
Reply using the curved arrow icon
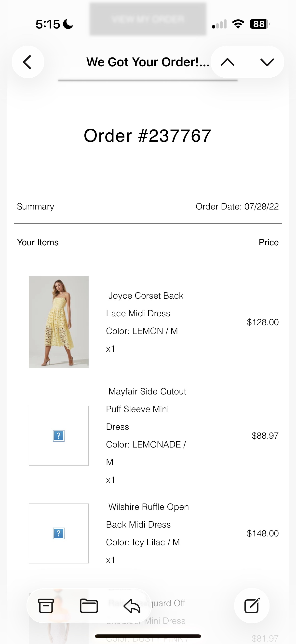coord(132,606)
